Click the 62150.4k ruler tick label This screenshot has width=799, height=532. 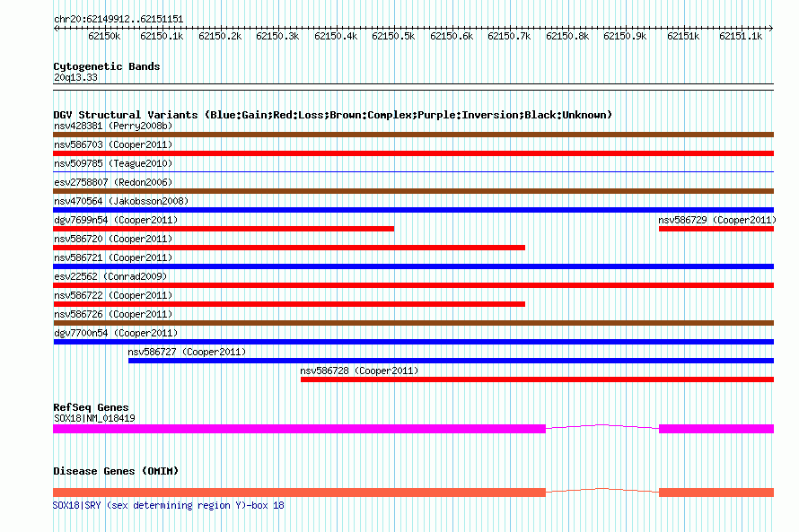(336, 36)
